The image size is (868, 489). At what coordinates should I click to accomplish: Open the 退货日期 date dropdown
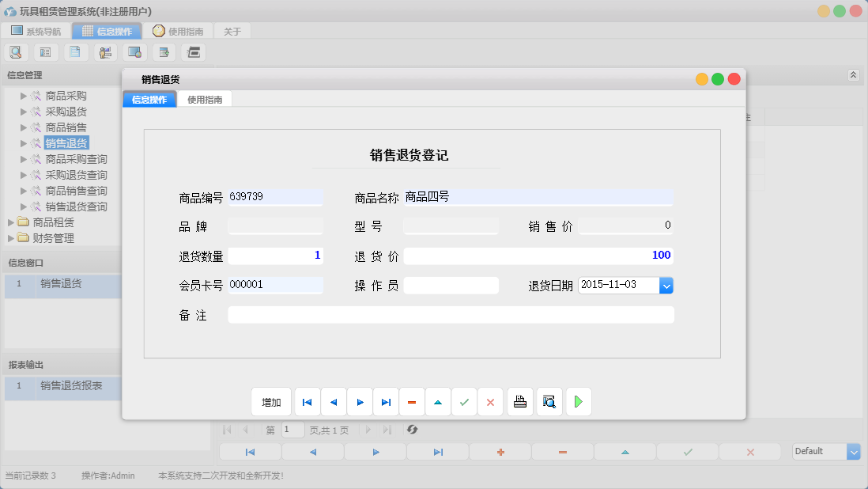666,286
